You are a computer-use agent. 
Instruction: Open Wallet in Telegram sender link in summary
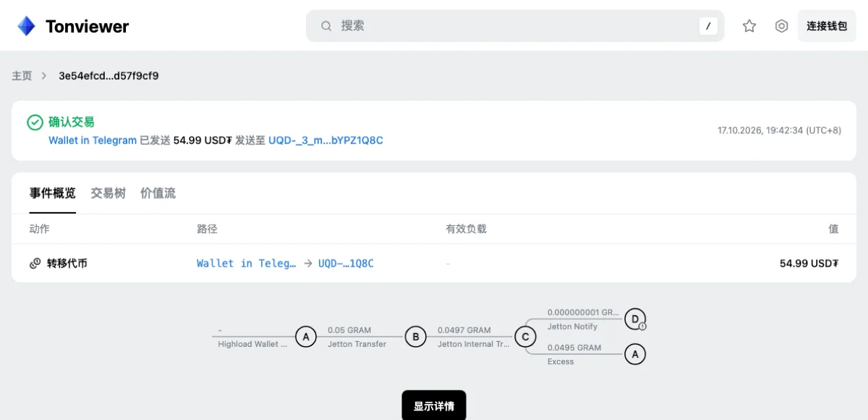(x=93, y=140)
